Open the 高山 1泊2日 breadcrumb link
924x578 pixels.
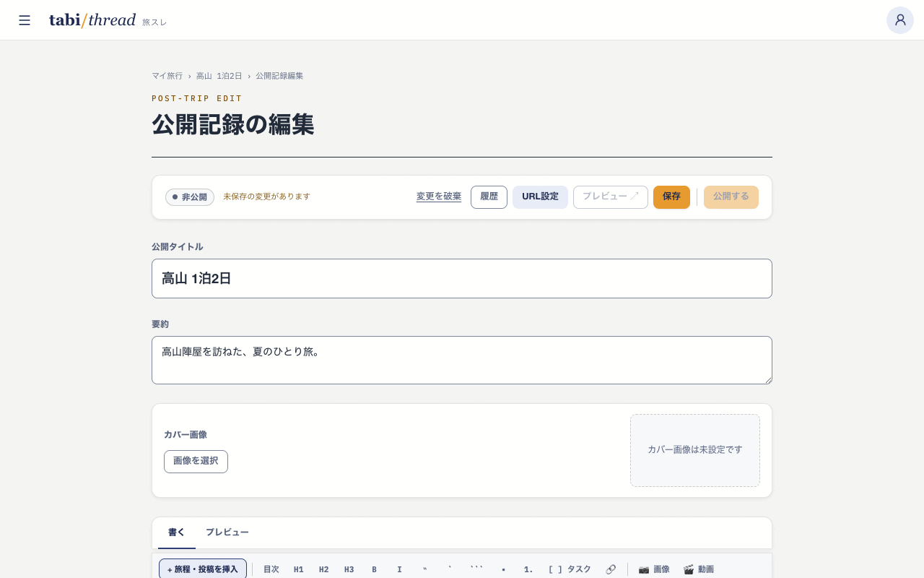(219, 76)
